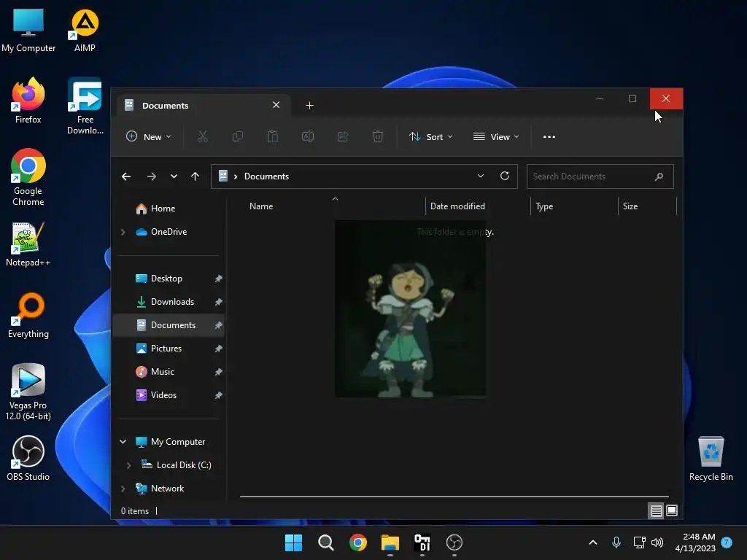
Task: Go up one folder level
Action: (195, 176)
